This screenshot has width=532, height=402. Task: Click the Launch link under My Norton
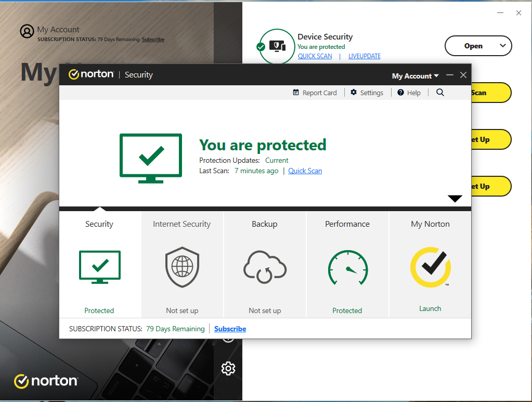point(430,308)
